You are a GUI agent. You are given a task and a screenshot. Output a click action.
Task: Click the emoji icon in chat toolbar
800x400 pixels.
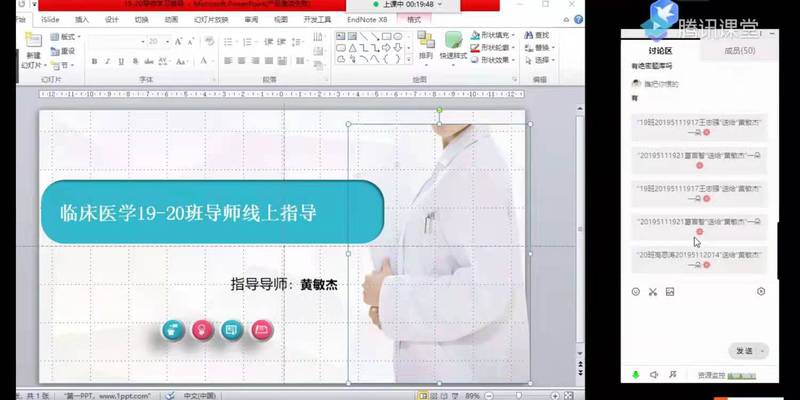[x=635, y=292]
